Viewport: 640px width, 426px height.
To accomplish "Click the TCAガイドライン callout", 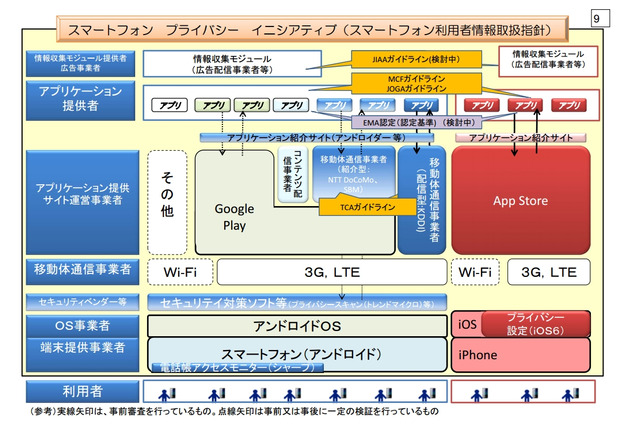I will coord(367,207).
